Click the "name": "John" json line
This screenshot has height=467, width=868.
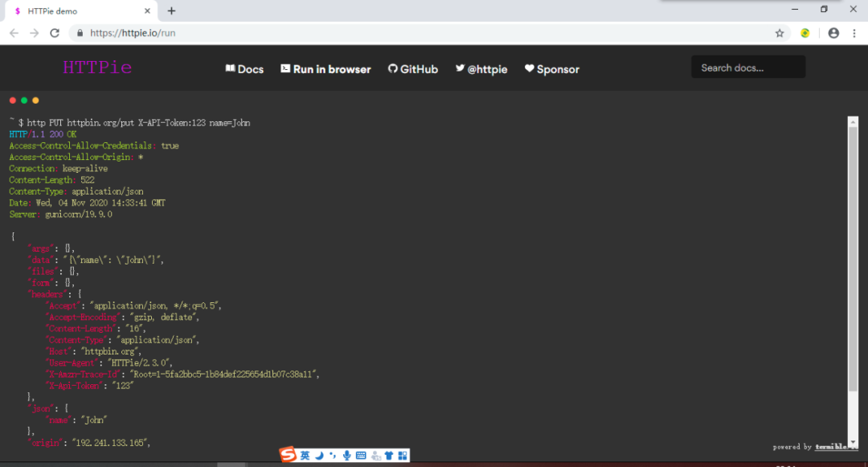(76, 420)
